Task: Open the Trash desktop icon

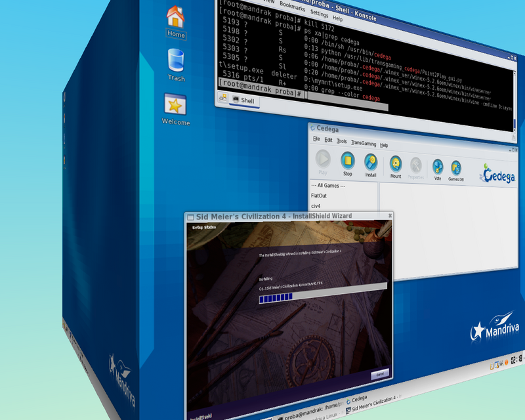Action: [176, 65]
